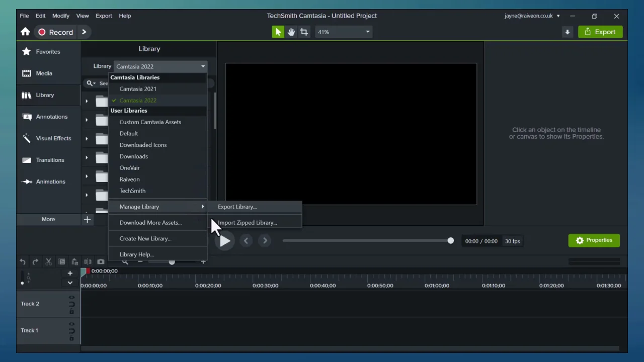Lock Track 1 with padlock icon
644x362 pixels.
[71, 338]
